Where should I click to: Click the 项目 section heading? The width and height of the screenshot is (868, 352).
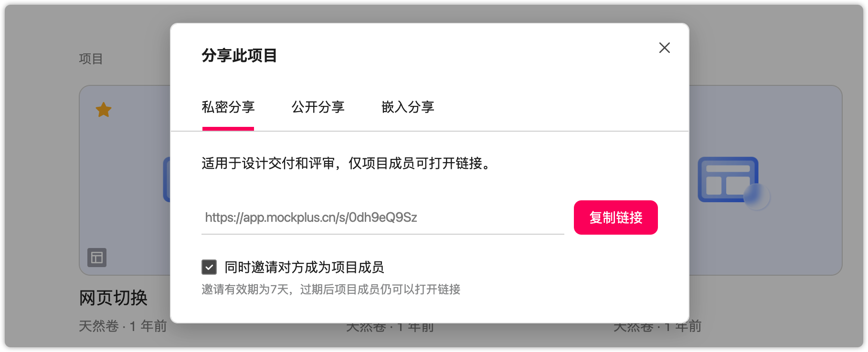point(91,59)
